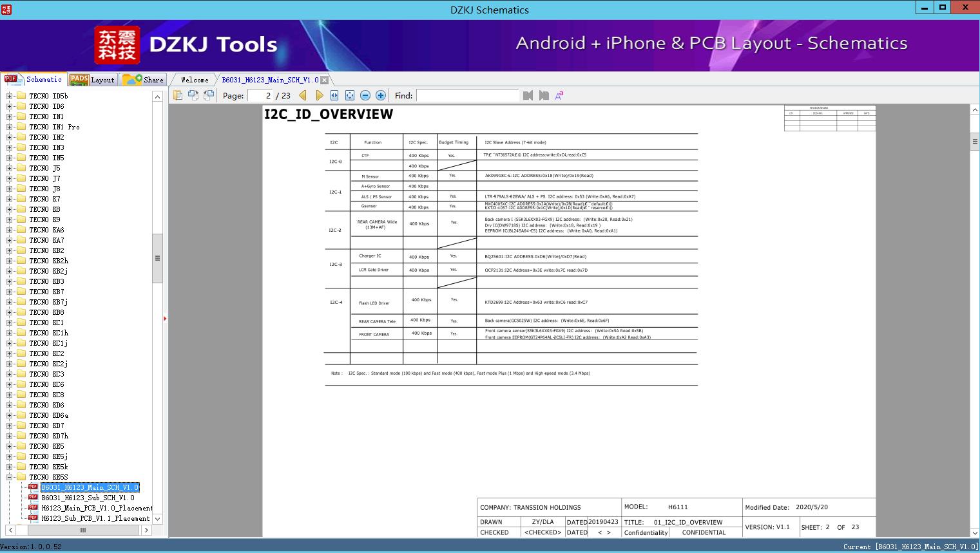Image resolution: width=980 pixels, height=553 pixels.
Task: Expand the TECNO KB8 folder
Action: (9, 312)
